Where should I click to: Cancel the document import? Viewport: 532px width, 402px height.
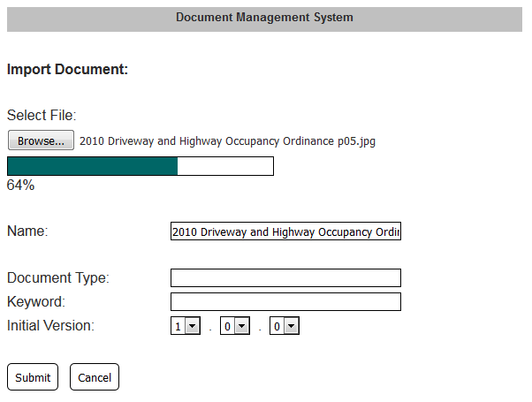point(95,377)
